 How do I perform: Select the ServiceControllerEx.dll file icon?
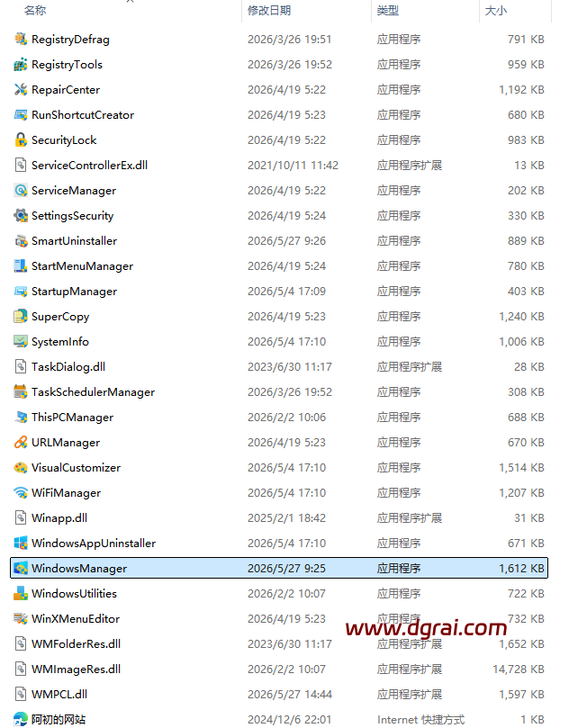coord(21,165)
